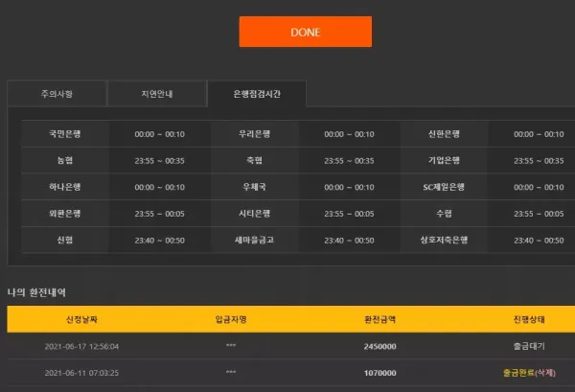575x392 pixels.
Task: Click the 신청날짜 column header
Action: (x=81, y=319)
